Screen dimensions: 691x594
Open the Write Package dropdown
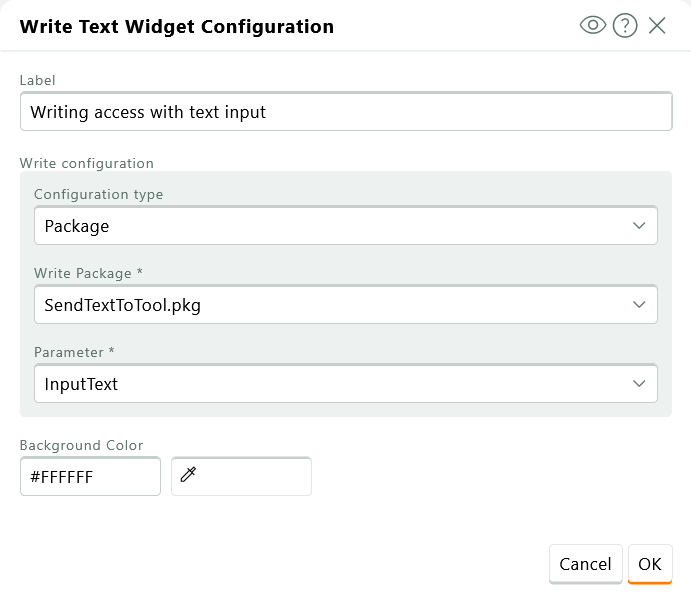[346, 304]
